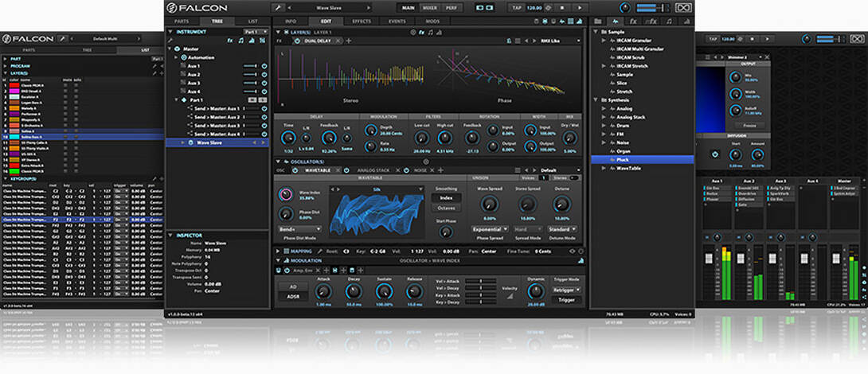Switch to the PERF view tab

[452, 8]
